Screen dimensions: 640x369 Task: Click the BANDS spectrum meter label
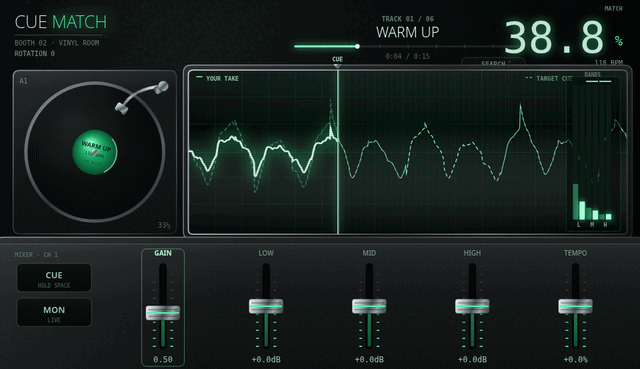click(592, 74)
